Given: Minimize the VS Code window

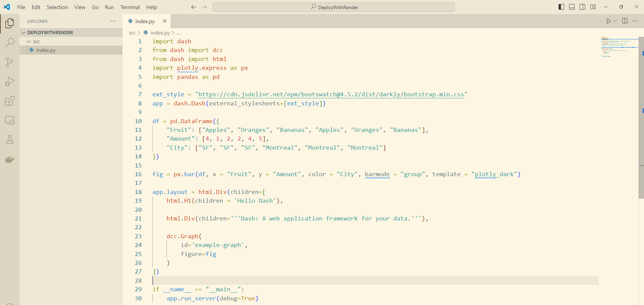Looking at the screenshot, I should pos(605,7).
